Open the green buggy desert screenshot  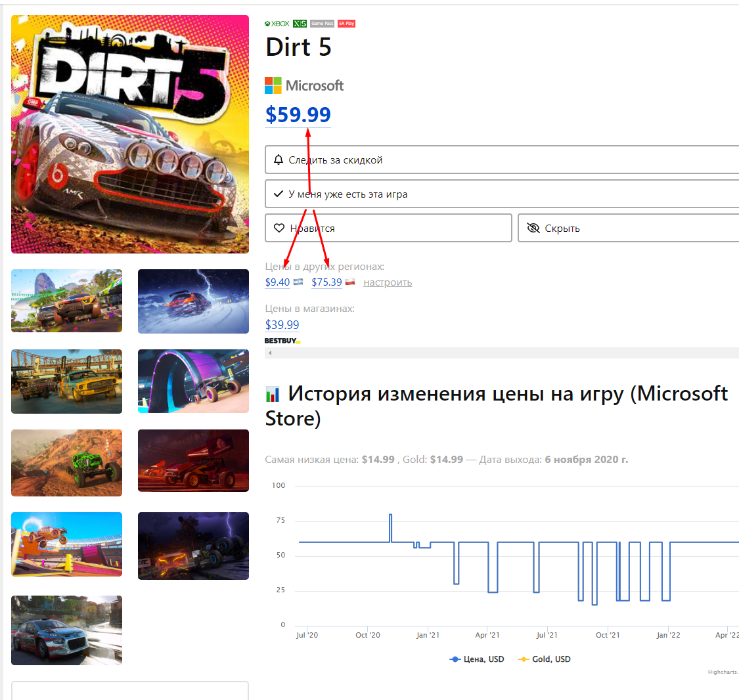click(x=66, y=462)
